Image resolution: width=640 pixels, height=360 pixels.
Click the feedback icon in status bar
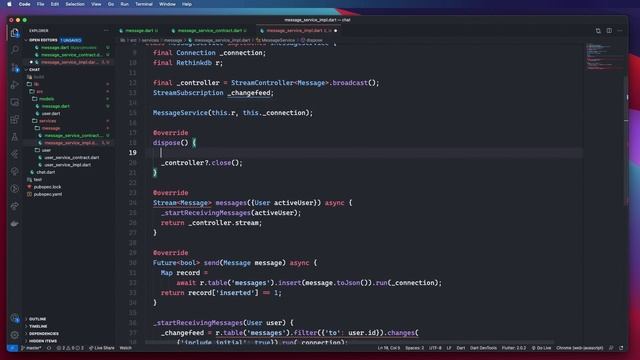(x=611, y=348)
